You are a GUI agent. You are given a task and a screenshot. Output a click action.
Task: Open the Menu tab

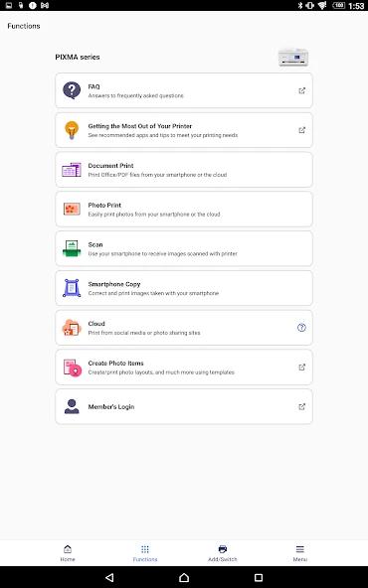click(x=299, y=553)
